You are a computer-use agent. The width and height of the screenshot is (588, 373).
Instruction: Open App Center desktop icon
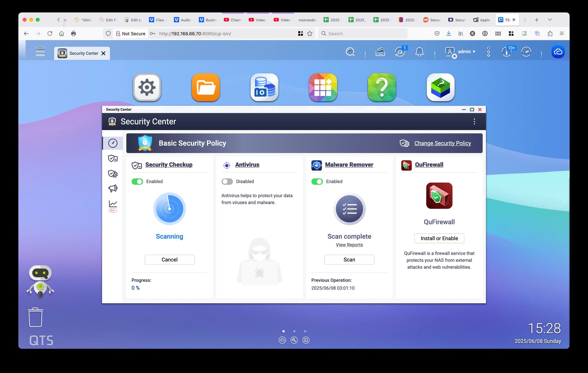point(323,87)
